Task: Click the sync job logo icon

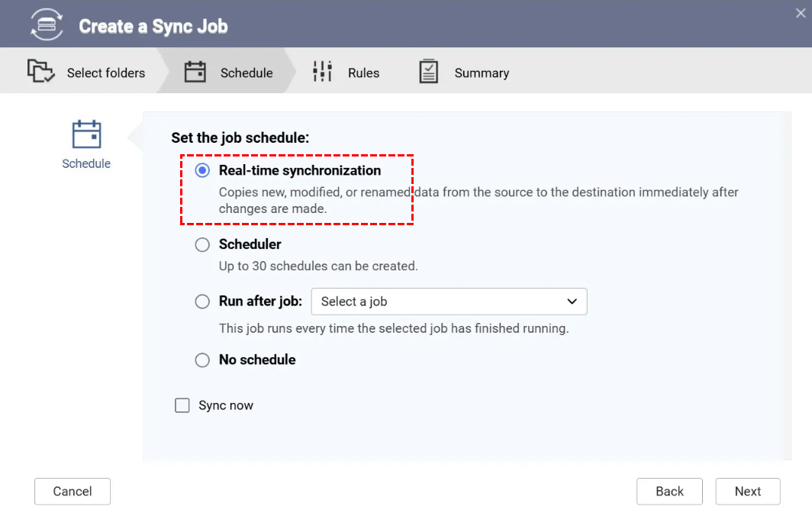Action: 47,25
